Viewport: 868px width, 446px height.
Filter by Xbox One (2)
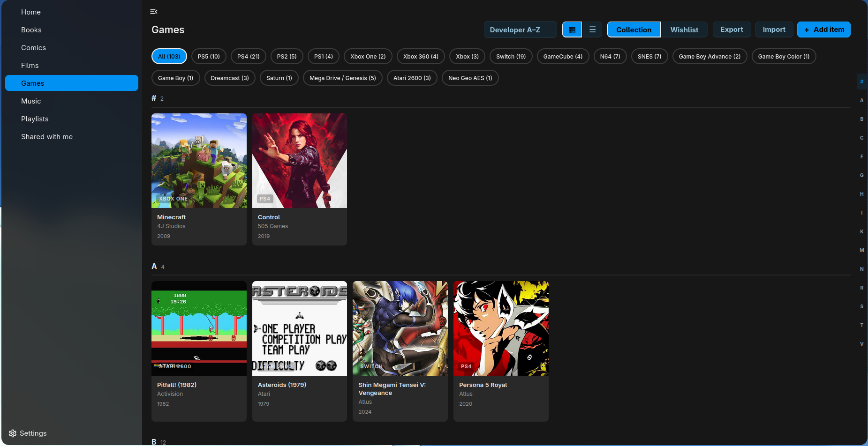click(368, 56)
